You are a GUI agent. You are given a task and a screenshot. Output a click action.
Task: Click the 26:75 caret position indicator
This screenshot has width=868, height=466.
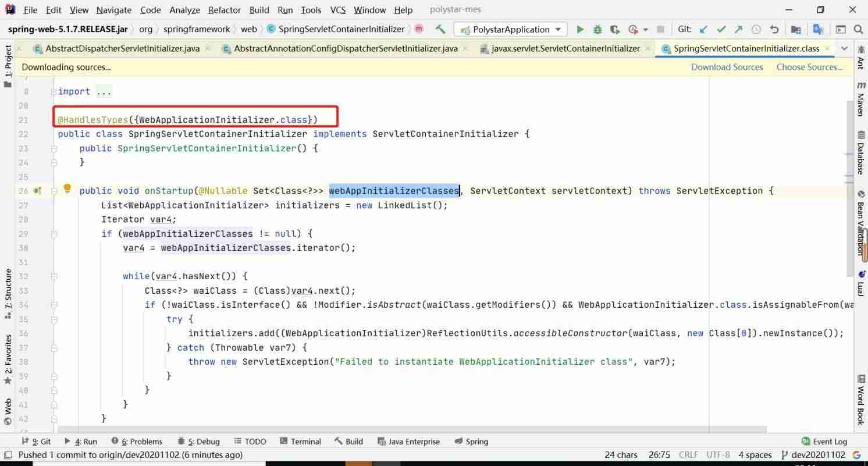click(659, 454)
